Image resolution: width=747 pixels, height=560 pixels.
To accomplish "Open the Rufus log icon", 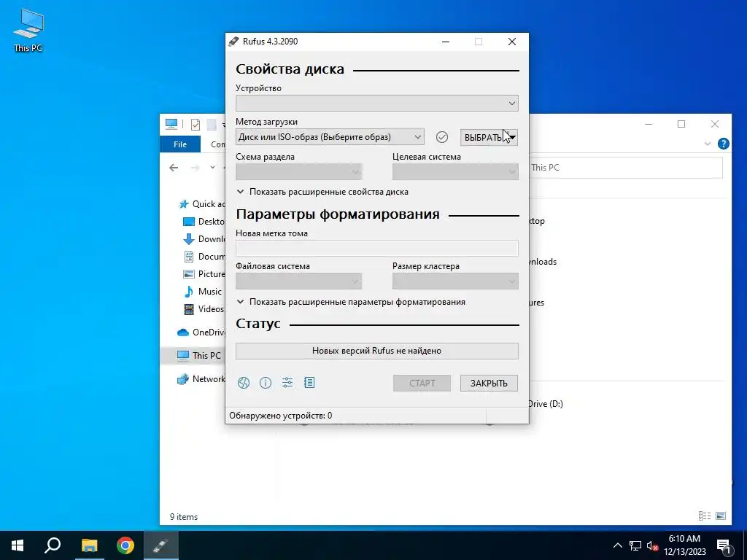I will pyautogui.click(x=309, y=382).
